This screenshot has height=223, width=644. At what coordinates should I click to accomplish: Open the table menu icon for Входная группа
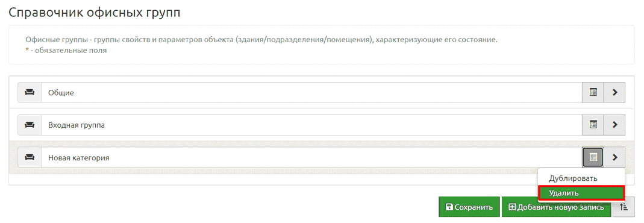tap(593, 125)
